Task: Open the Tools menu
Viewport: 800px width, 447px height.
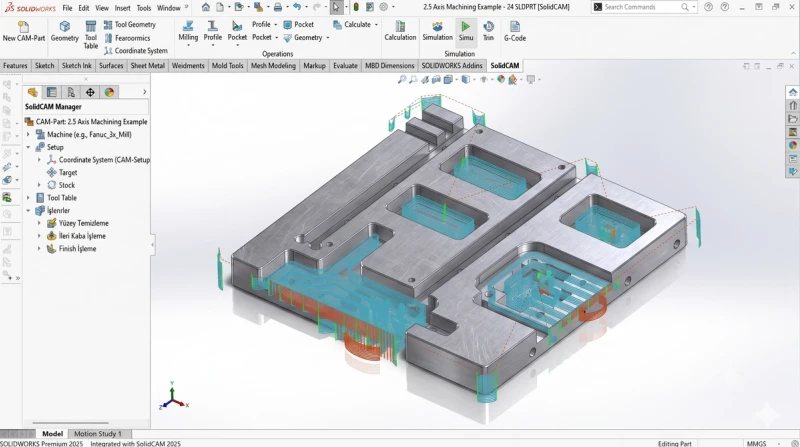Action: tap(144, 8)
